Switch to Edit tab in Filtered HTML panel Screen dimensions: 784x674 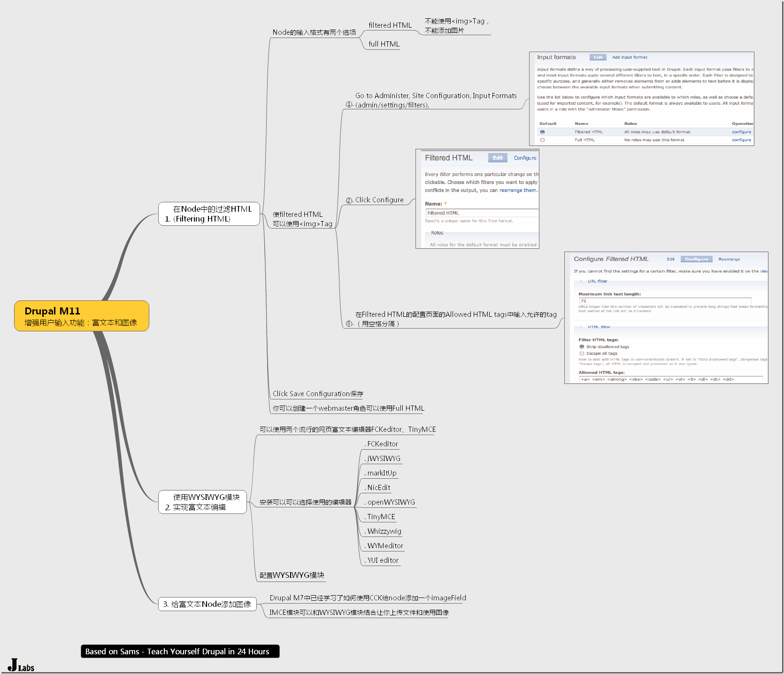[498, 158]
